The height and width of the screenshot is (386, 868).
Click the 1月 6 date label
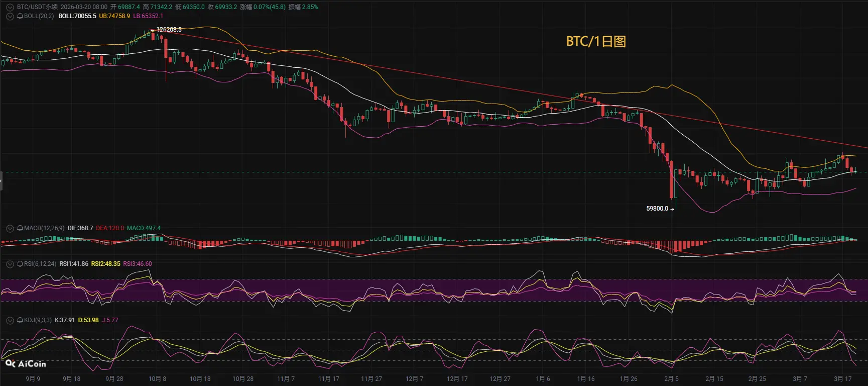click(543, 379)
